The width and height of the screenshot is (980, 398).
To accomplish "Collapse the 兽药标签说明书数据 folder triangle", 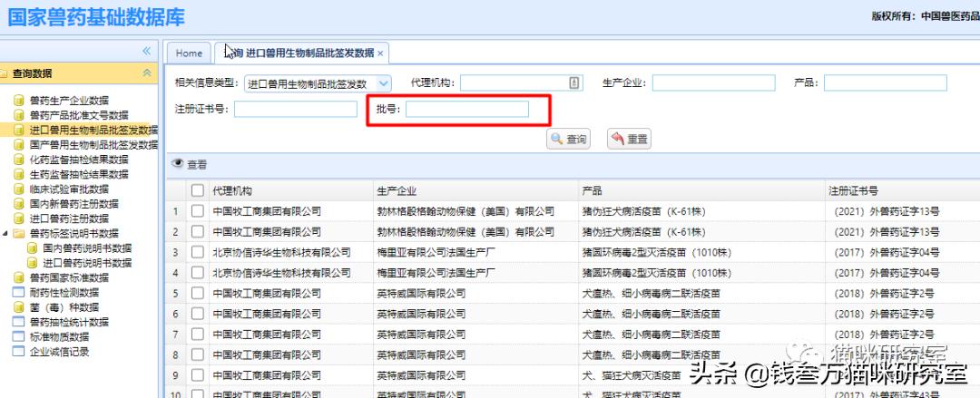I will [5, 234].
